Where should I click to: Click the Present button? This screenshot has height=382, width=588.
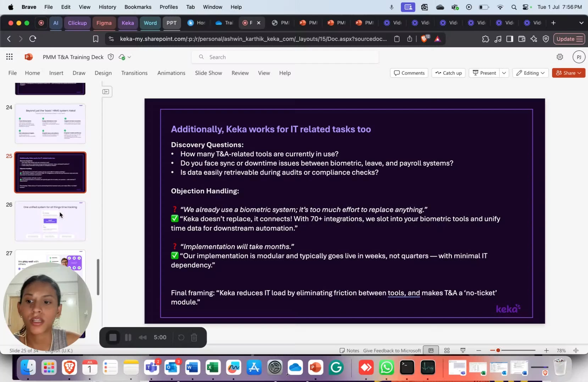click(484, 73)
